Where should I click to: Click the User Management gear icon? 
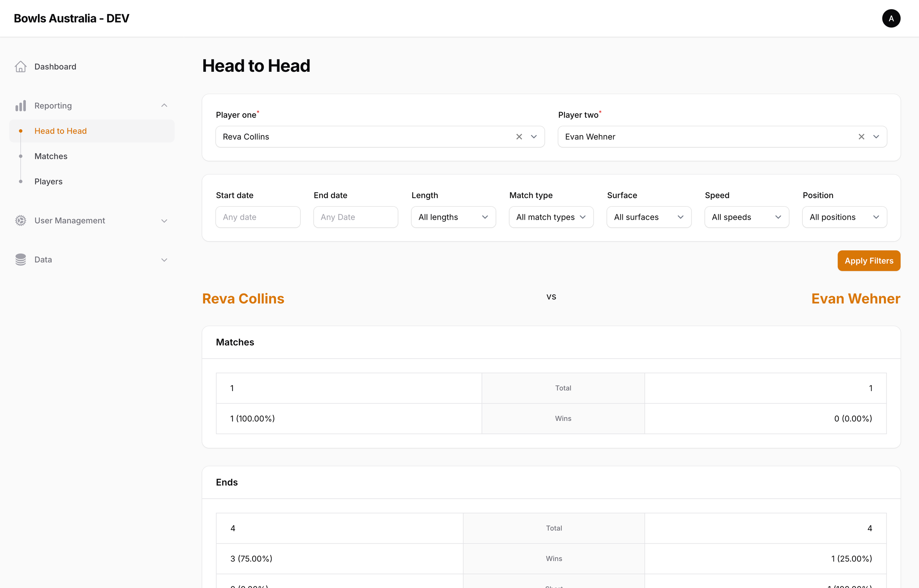pyautogui.click(x=20, y=221)
